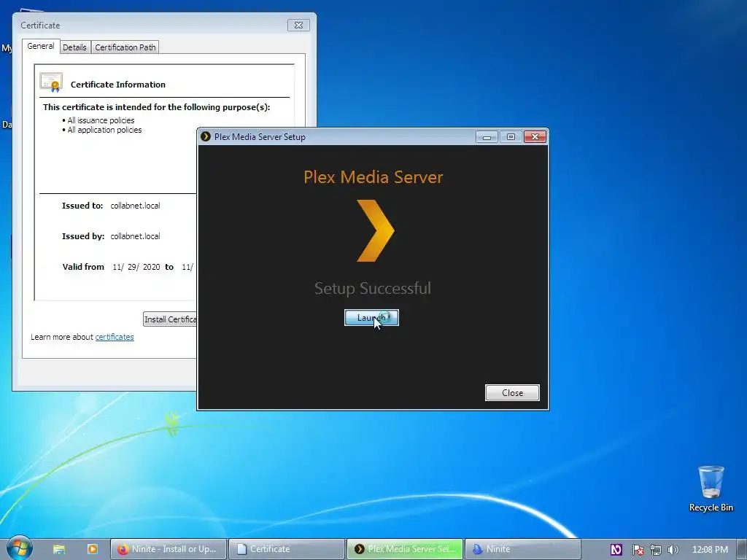Click the Plex chevron logo
Viewport: 747px width, 560px height.
click(x=376, y=230)
